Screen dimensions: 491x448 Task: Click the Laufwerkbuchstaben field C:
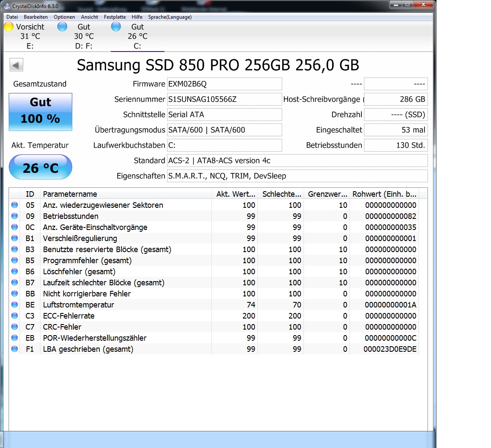pos(225,145)
